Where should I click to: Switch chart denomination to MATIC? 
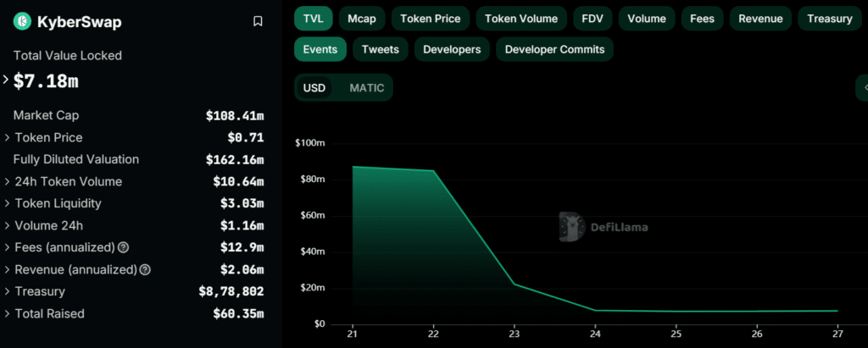(x=366, y=88)
